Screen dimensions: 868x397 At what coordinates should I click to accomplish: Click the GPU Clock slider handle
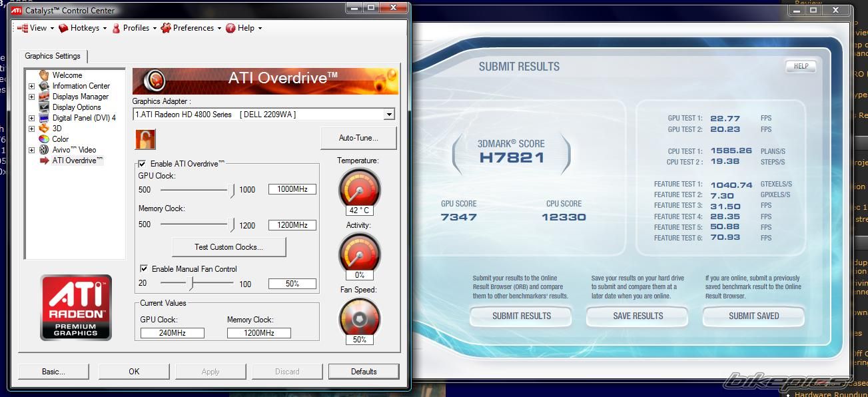click(x=232, y=191)
